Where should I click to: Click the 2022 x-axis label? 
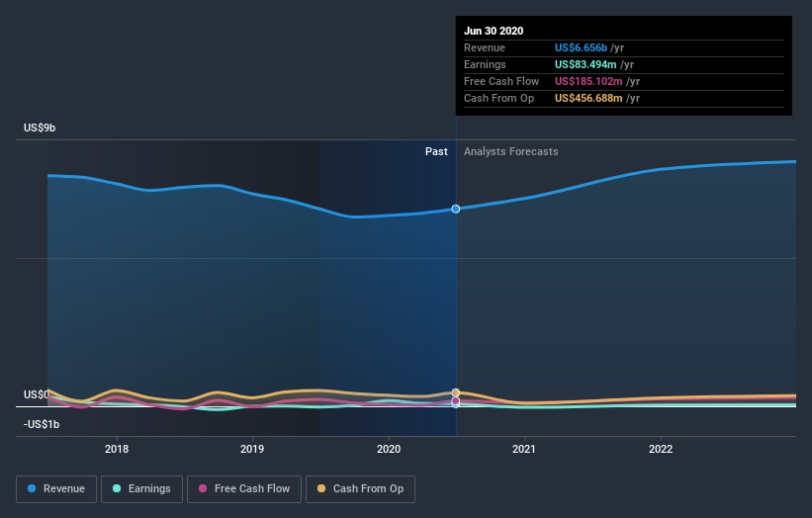[661, 449]
